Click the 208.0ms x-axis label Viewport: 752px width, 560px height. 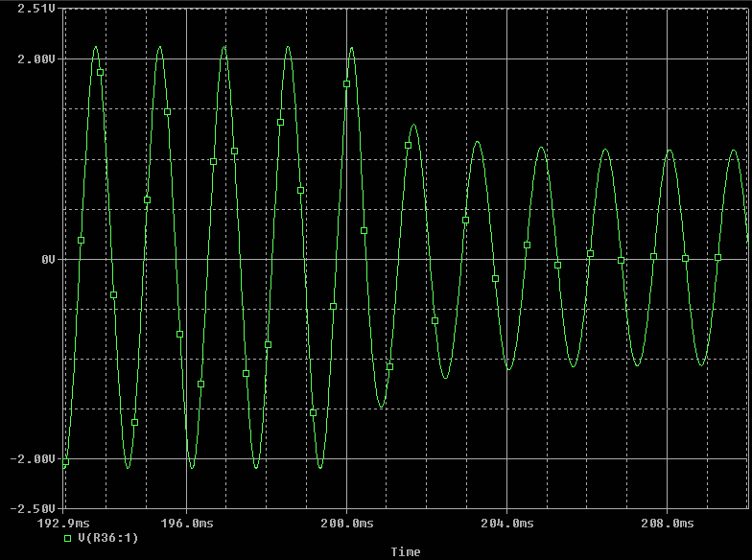(668, 524)
